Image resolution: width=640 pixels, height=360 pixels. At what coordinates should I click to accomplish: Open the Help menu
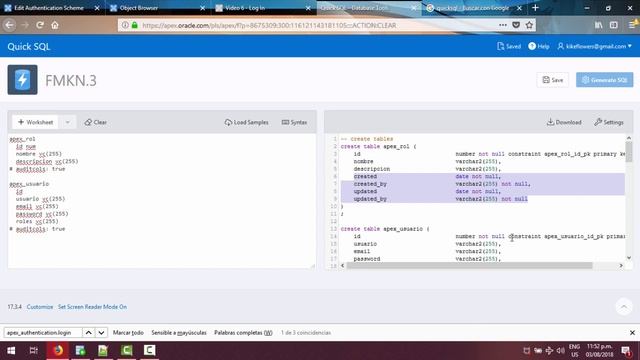click(x=539, y=46)
